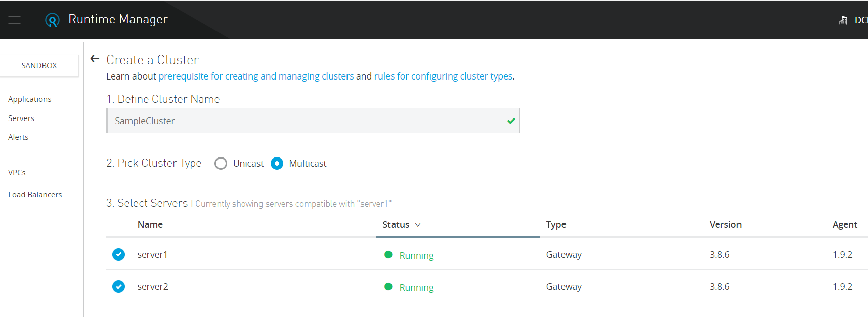868x317 pixels.
Task: Open the Servers sidebar section
Action: (x=21, y=118)
